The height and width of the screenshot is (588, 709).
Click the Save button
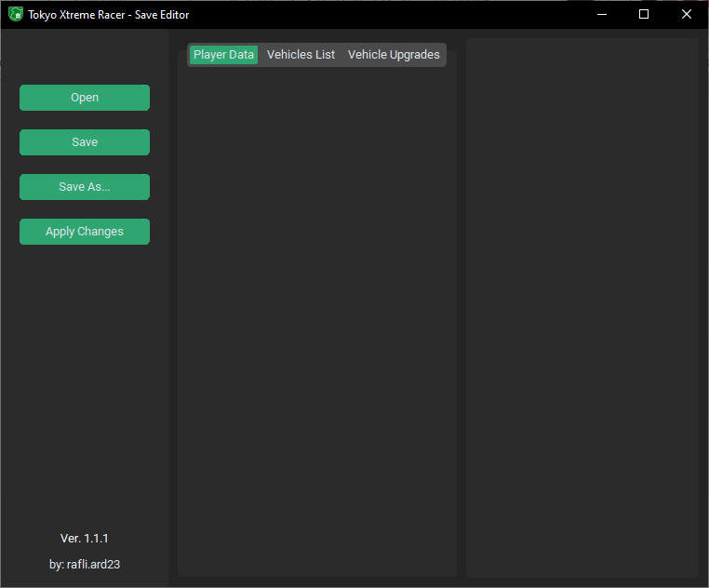[x=85, y=142]
